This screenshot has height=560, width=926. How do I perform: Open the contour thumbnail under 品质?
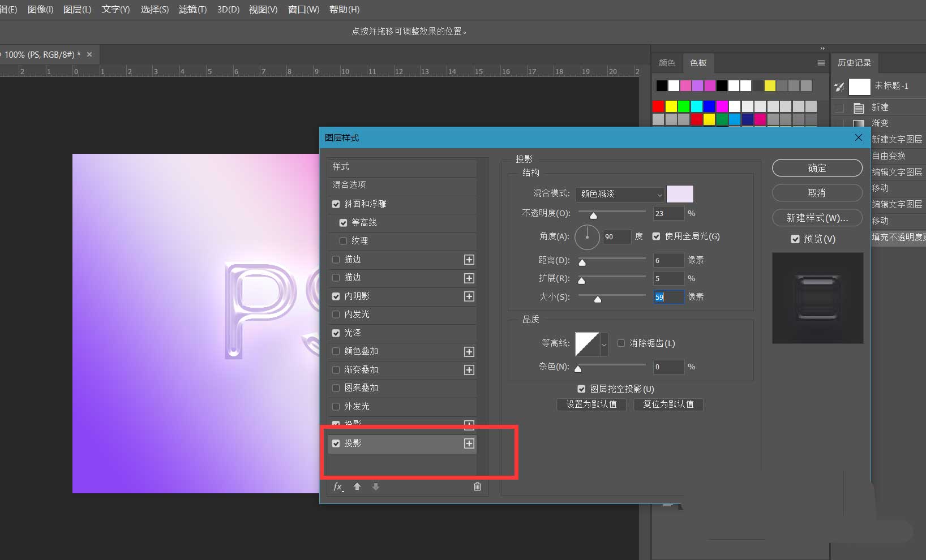pos(587,343)
